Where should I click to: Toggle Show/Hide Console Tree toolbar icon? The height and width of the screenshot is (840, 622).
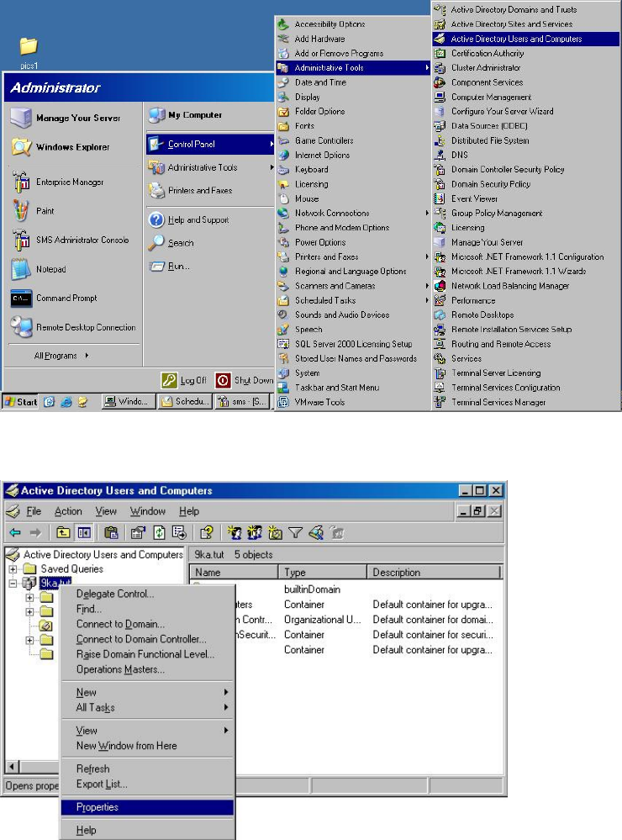click(x=84, y=532)
